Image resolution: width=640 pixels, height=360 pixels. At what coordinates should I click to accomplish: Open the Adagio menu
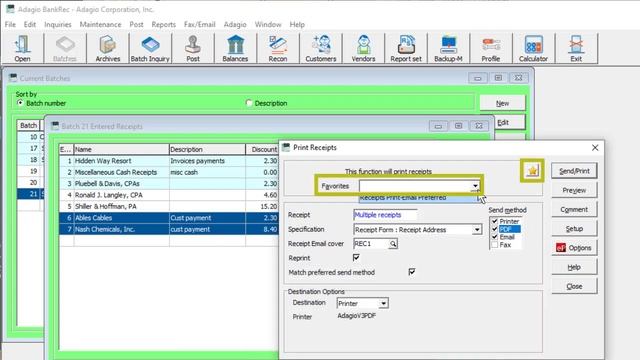click(x=235, y=24)
